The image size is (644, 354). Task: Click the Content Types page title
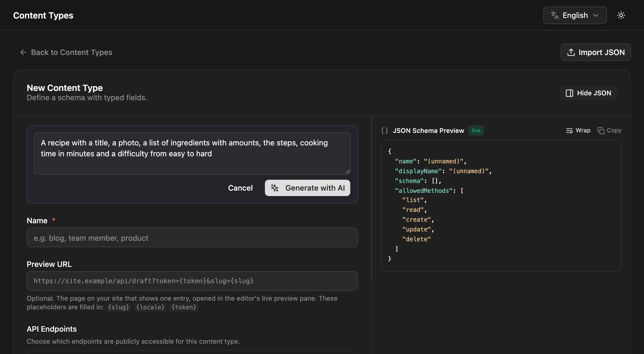pyautogui.click(x=43, y=15)
